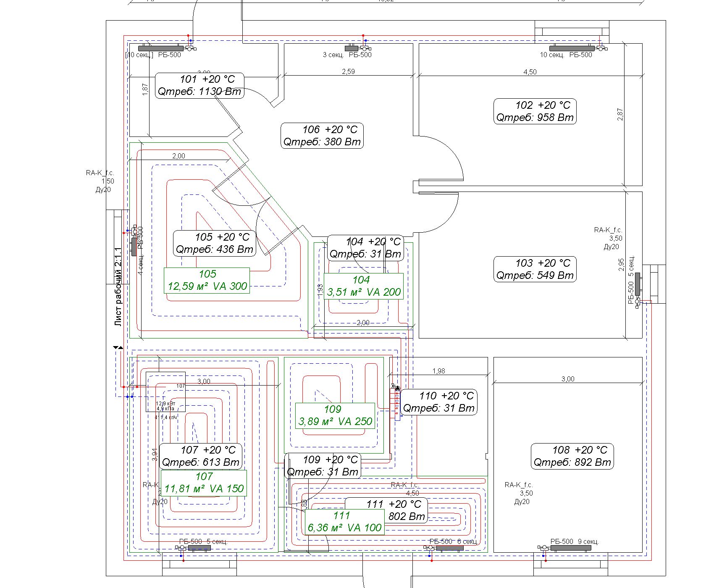The image size is (706, 588).
Task: Select the RA-K_f.c. 3,50 annotation inside room 108
Action: coord(519,493)
